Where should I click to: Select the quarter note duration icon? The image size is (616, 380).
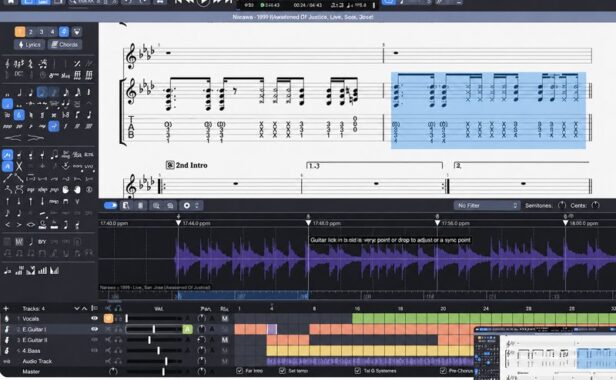pos(31,93)
